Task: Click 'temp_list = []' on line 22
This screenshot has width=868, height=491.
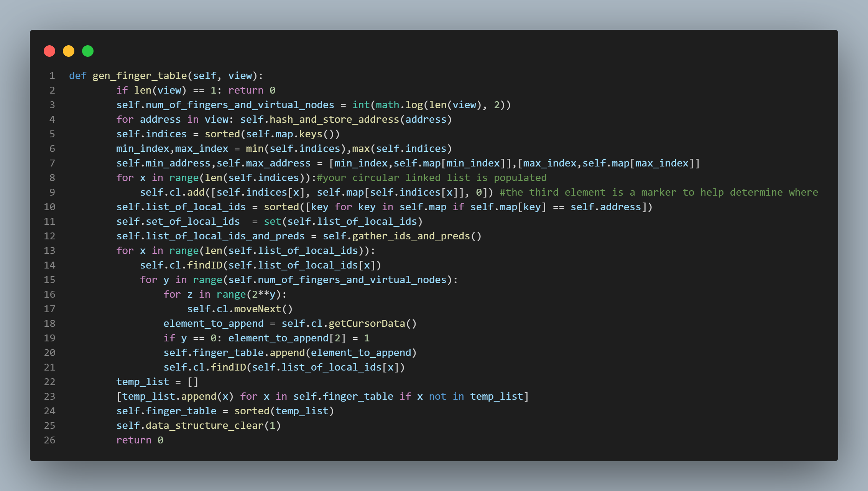Action: 158,382
